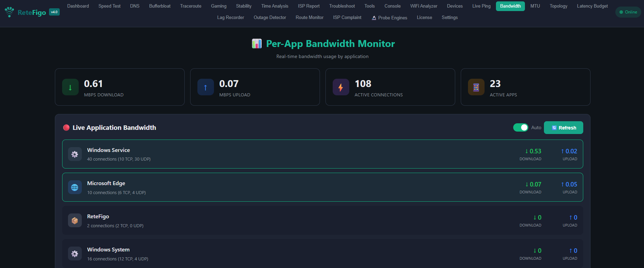
Task: Click the Active Apps calculator icon
Action: [476, 87]
